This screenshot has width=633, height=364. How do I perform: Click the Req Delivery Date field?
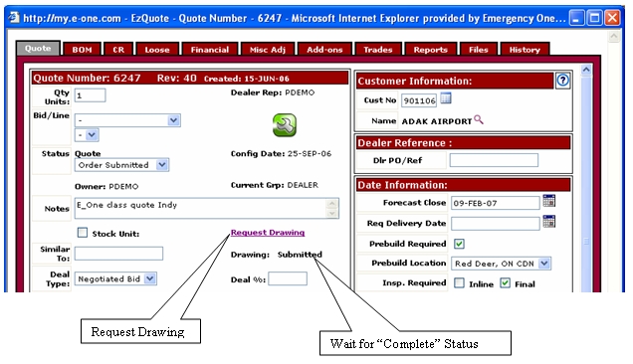pos(496,224)
